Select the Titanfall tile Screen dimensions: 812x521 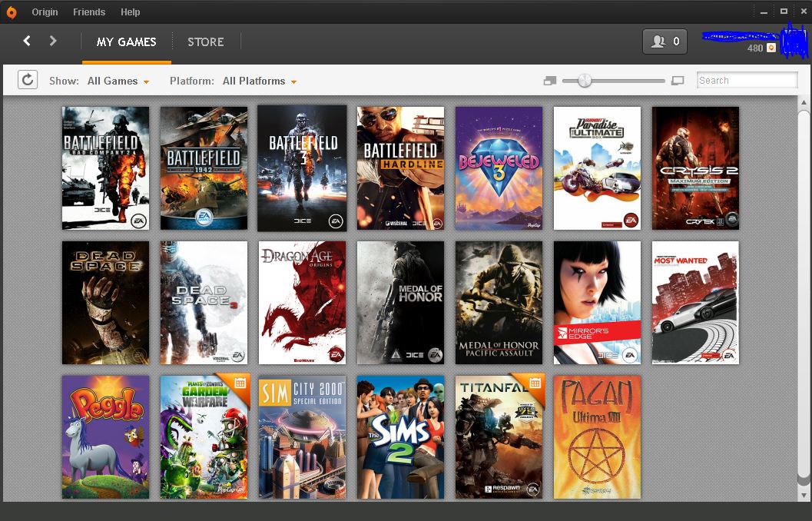[x=499, y=437]
